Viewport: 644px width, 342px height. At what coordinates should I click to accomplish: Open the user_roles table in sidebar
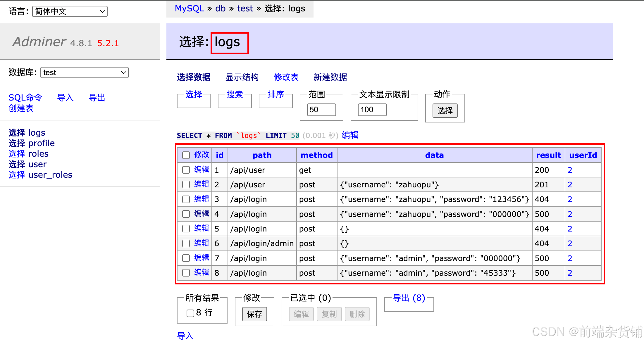(50, 175)
